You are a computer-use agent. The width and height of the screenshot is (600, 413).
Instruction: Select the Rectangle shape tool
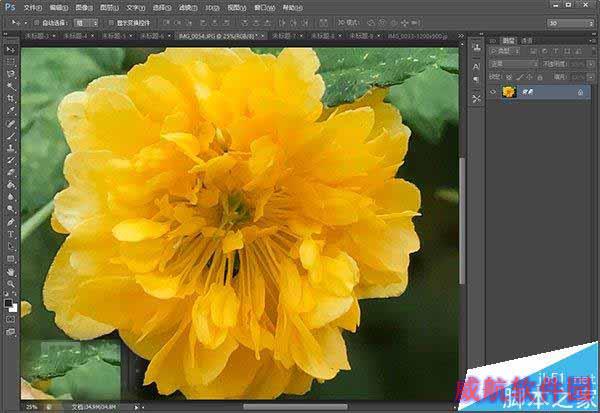pyautogui.click(x=11, y=259)
